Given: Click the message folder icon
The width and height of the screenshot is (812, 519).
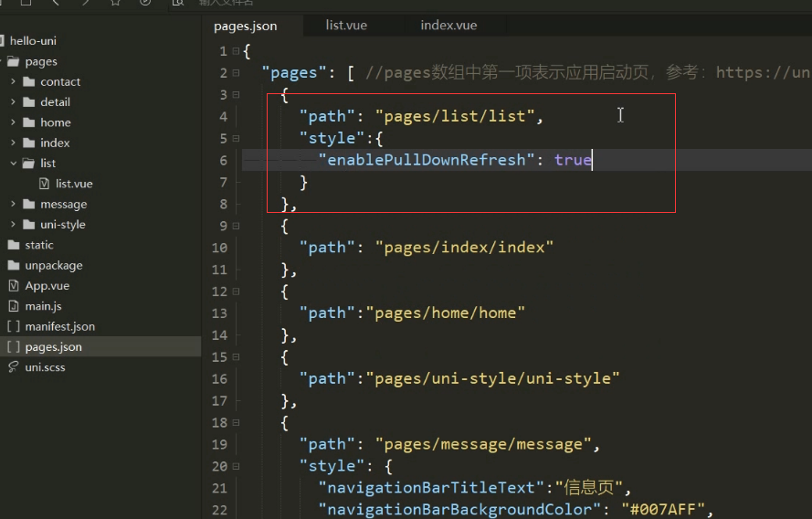Looking at the screenshot, I should point(29,204).
